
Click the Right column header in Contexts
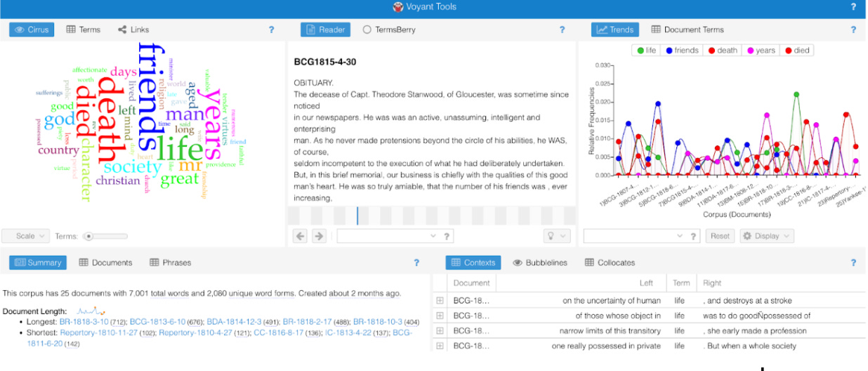coord(782,283)
